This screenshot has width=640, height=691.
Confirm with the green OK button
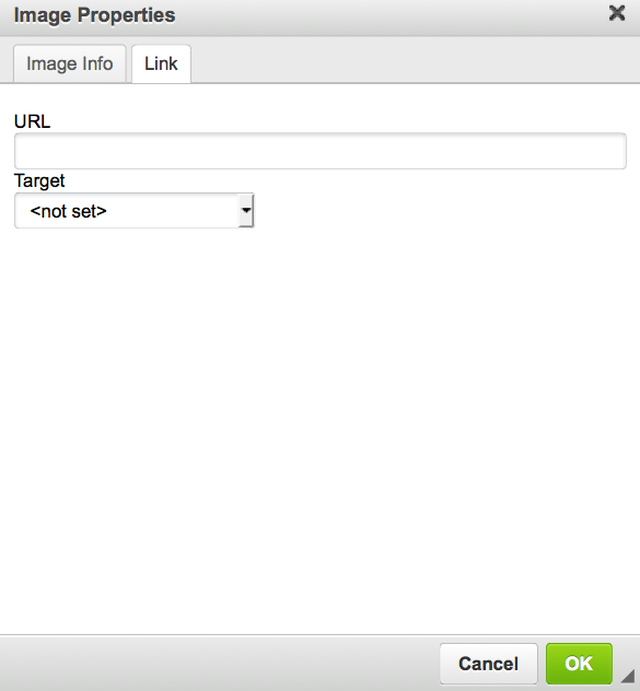tap(578, 663)
